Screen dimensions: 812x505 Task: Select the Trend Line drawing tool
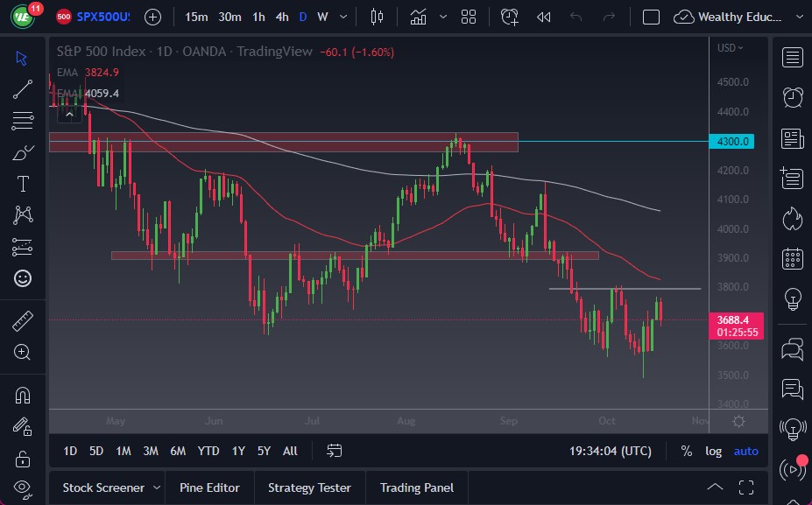pos(22,89)
